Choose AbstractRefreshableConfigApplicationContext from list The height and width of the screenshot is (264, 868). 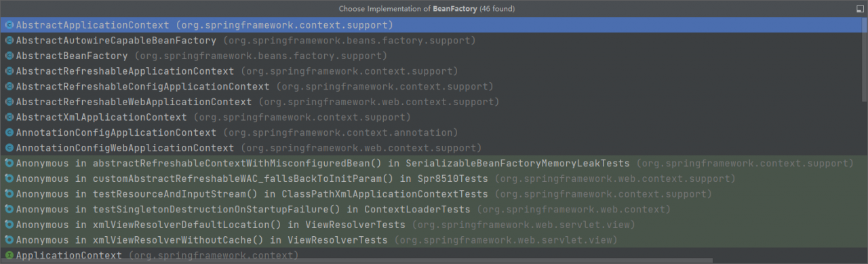[431, 87]
